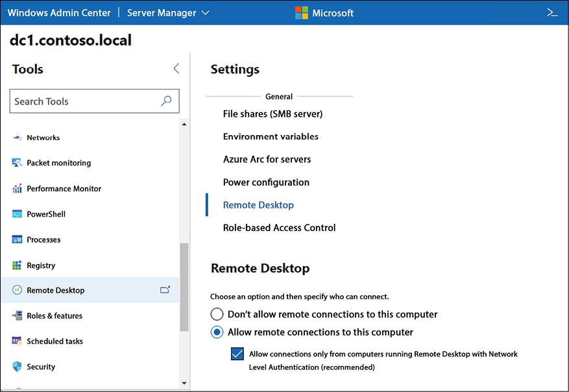Open File shares (SMB server) settings

(x=272, y=114)
